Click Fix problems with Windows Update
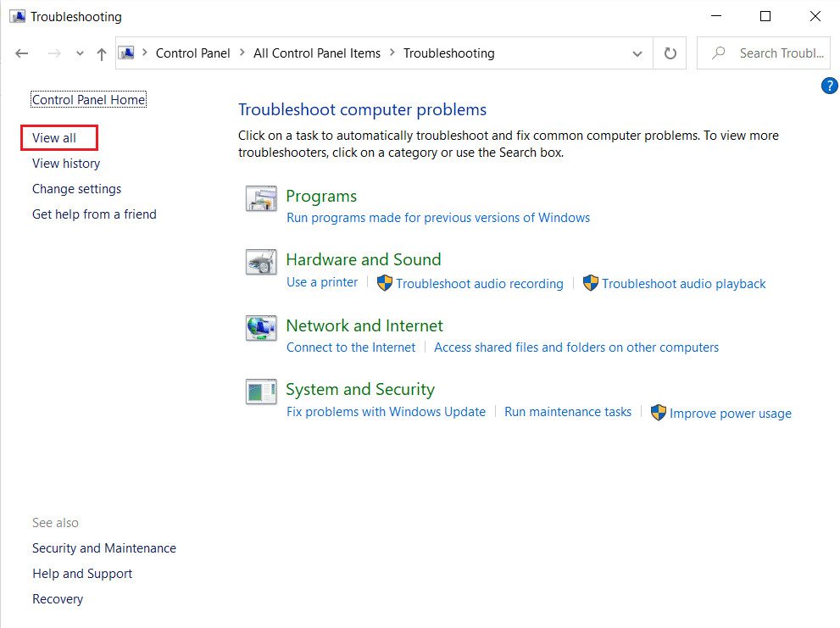 click(386, 411)
